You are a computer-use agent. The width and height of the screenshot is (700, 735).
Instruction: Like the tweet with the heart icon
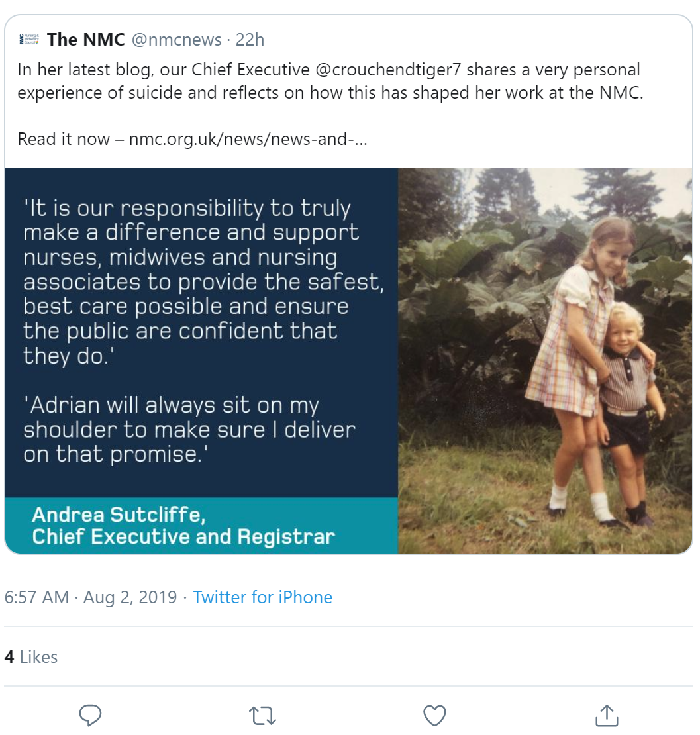(434, 715)
